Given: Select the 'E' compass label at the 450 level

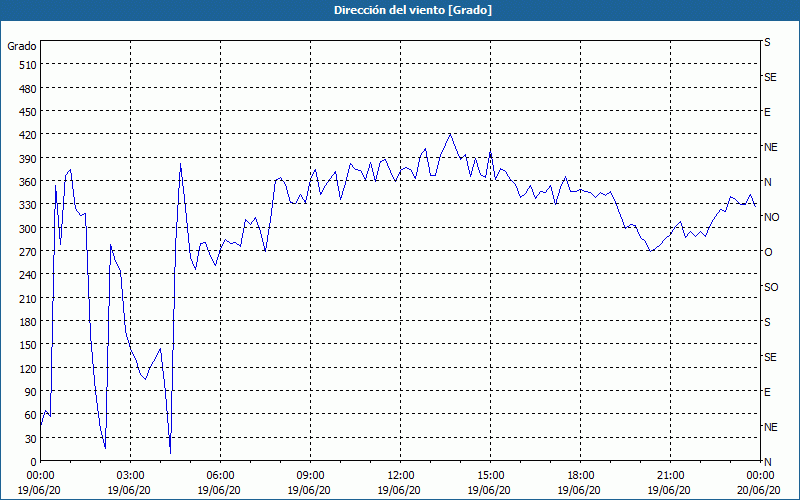Looking at the screenshot, I should click(767, 112).
